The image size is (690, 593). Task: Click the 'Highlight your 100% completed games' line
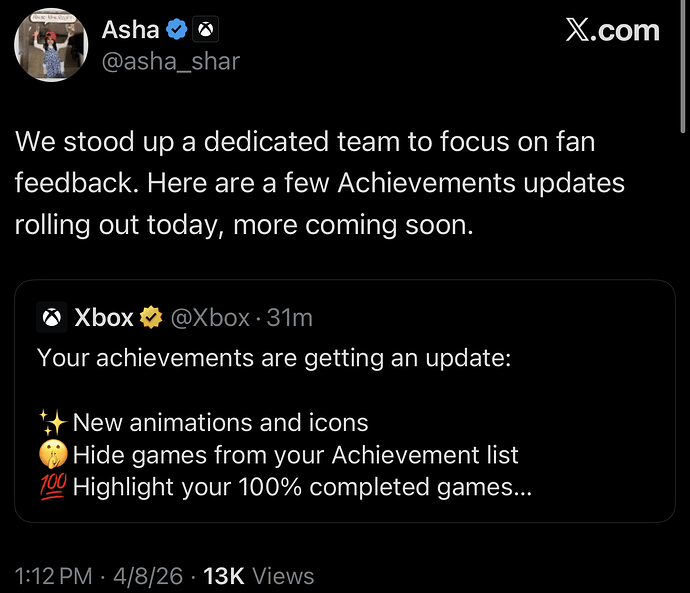(301, 489)
